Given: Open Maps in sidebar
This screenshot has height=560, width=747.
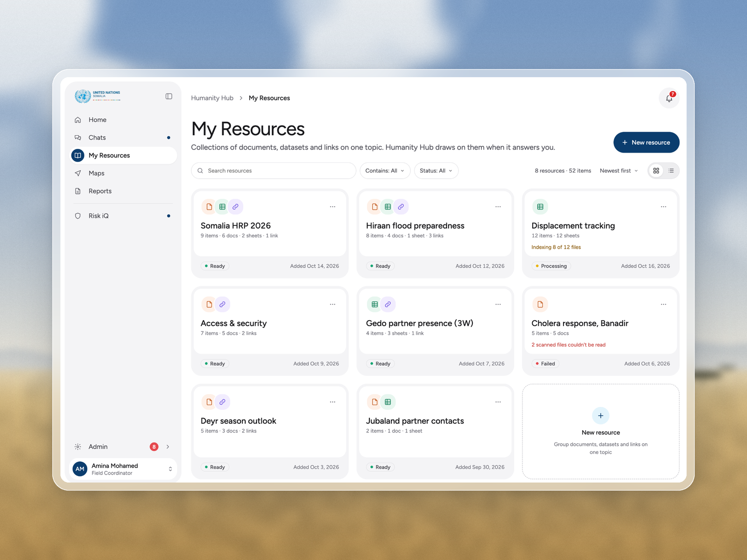Looking at the screenshot, I should [x=123, y=173].
